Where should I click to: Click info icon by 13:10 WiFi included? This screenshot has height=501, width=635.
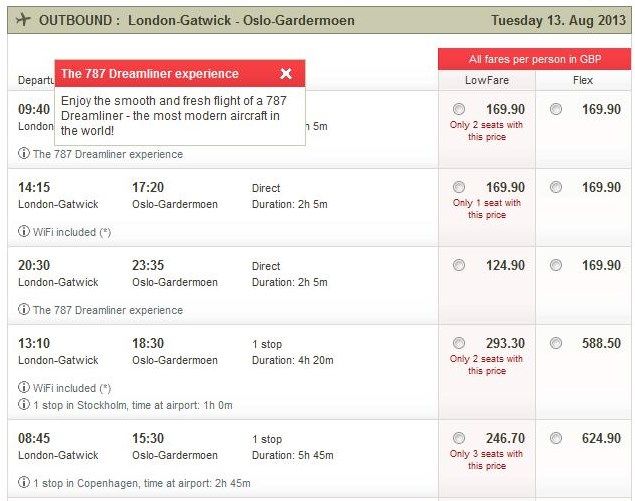(24, 387)
